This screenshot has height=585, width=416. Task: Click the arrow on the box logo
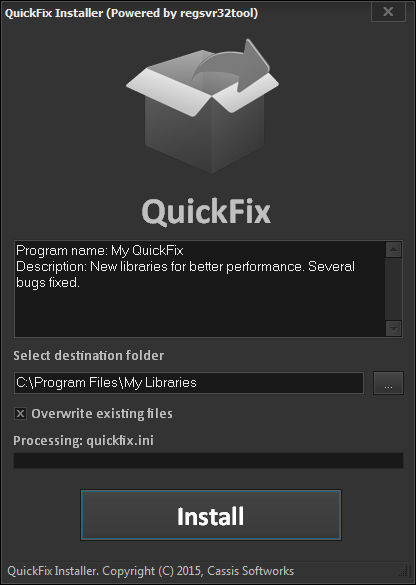(x=233, y=65)
